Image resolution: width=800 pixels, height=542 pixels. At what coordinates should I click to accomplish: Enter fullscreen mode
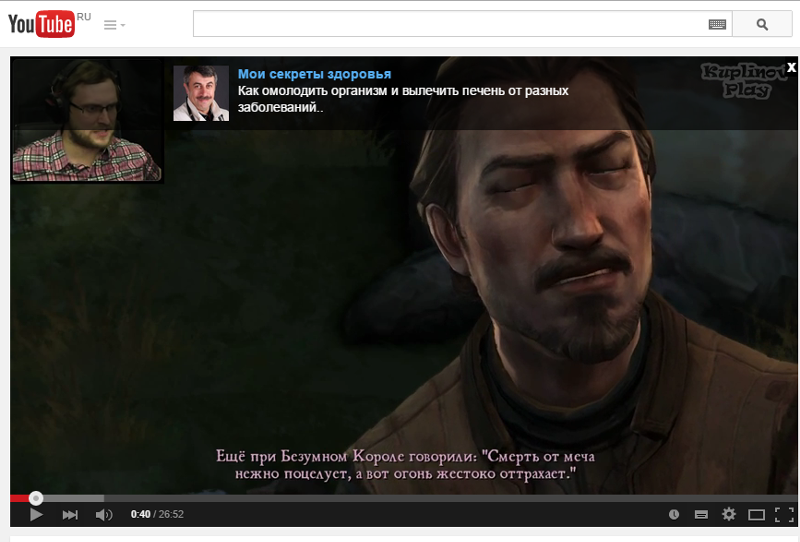(784, 514)
